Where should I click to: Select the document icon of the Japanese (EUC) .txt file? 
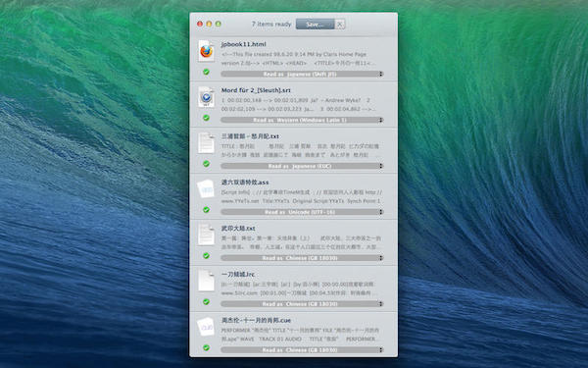[x=206, y=143]
